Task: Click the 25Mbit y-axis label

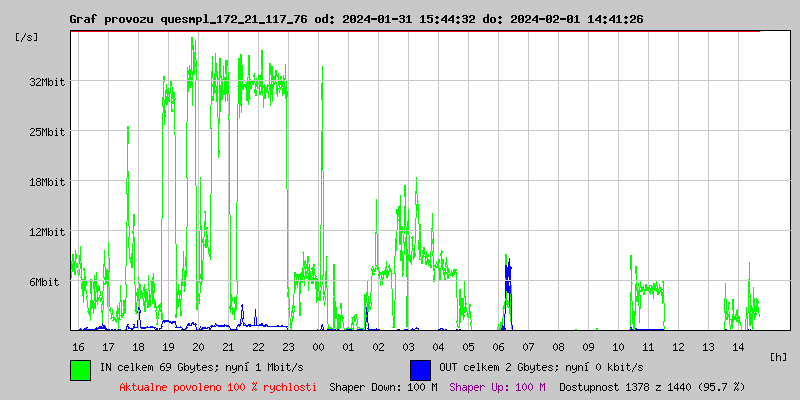Action: pyautogui.click(x=46, y=132)
